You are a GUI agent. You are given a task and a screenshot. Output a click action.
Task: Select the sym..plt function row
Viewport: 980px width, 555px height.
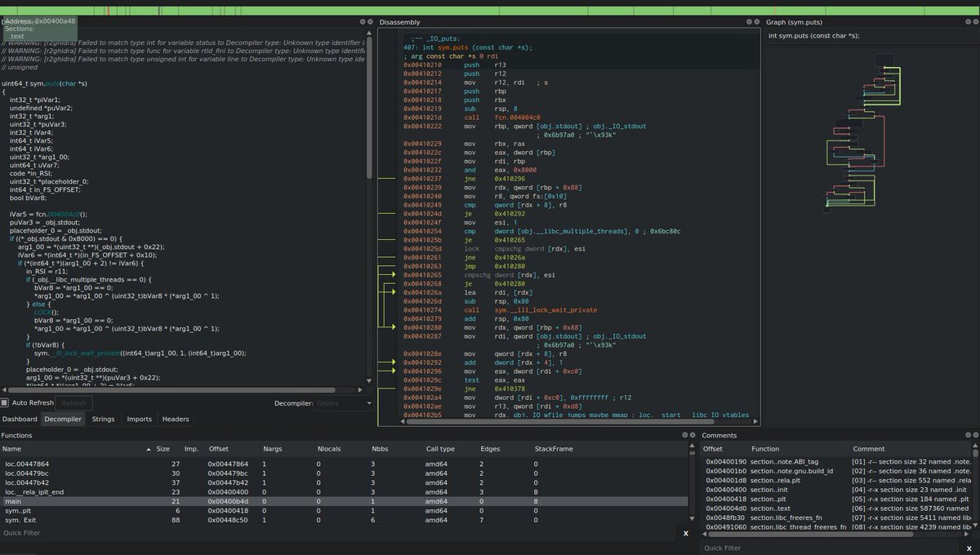click(345, 510)
